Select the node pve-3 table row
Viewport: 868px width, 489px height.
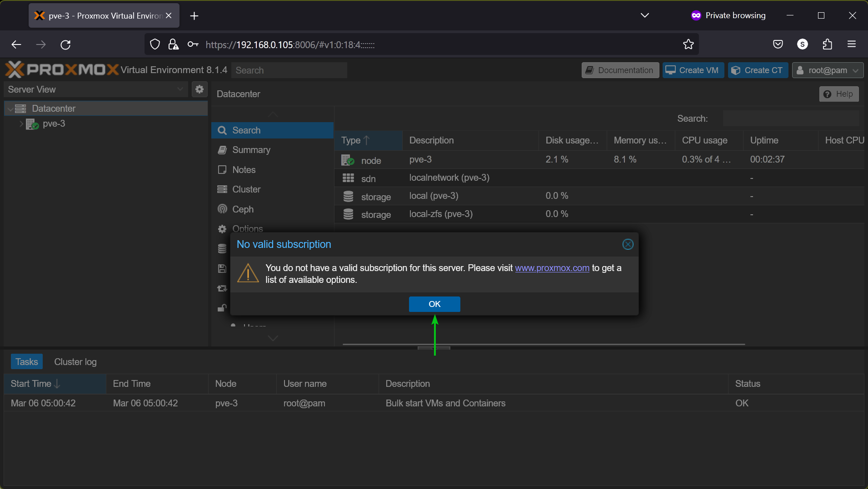click(x=599, y=160)
